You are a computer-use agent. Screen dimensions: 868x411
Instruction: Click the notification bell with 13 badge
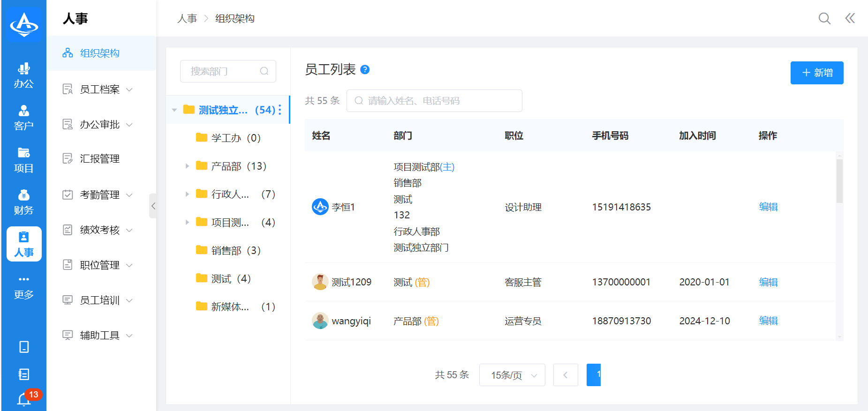pos(24,399)
